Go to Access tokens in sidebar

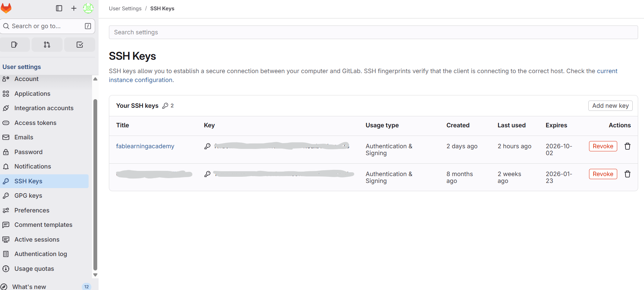pyautogui.click(x=35, y=123)
